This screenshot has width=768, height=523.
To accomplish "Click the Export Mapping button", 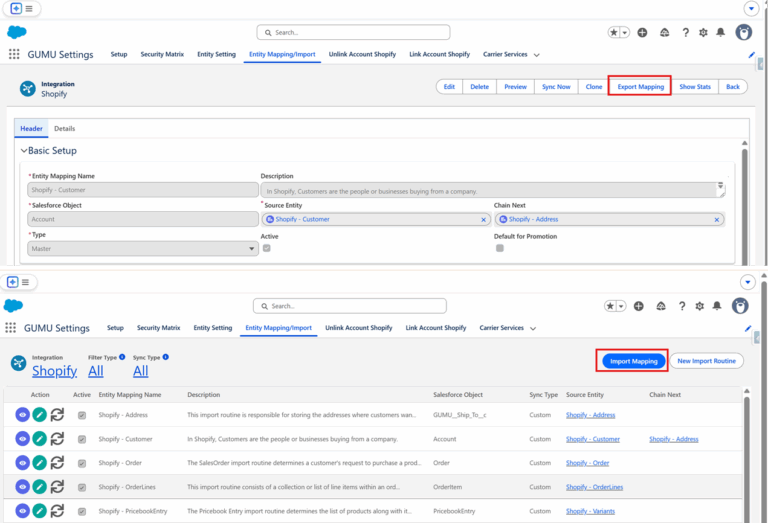I will [640, 87].
